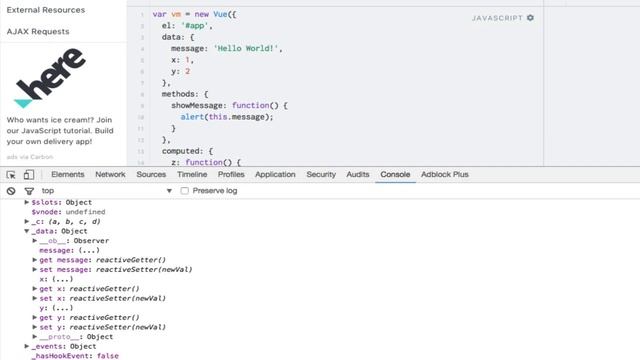
Task: Click the JAVASCRIPT panel label
Action: coord(497,18)
